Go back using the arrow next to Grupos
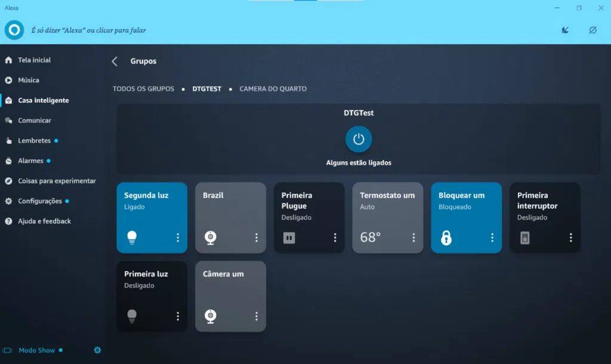611x364 pixels. click(x=114, y=61)
